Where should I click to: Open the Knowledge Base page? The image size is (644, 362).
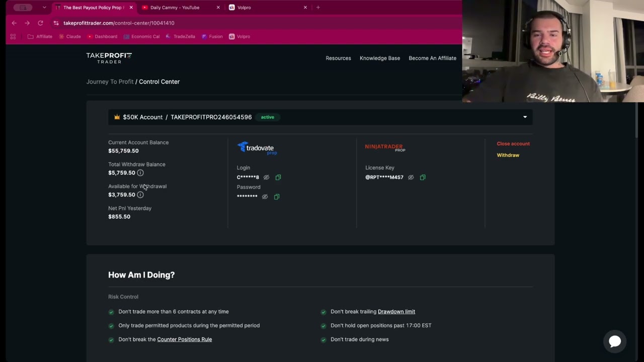tap(380, 58)
